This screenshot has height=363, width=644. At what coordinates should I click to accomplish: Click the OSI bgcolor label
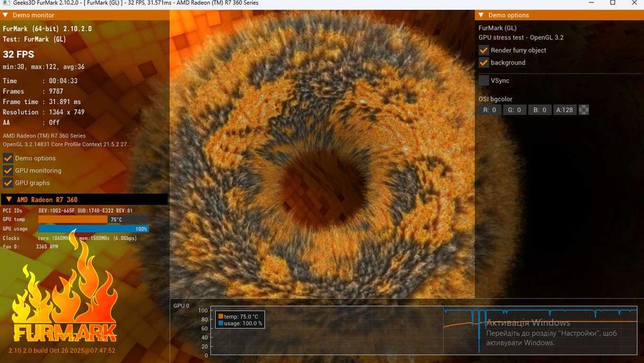click(495, 99)
